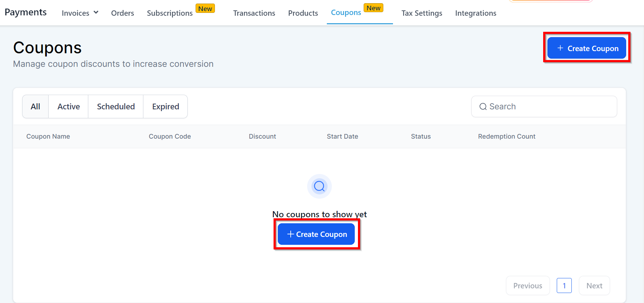Viewport: 644px width, 303px height.
Task: Expand the Invoices dropdown chevron
Action: pyautogui.click(x=96, y=13)
